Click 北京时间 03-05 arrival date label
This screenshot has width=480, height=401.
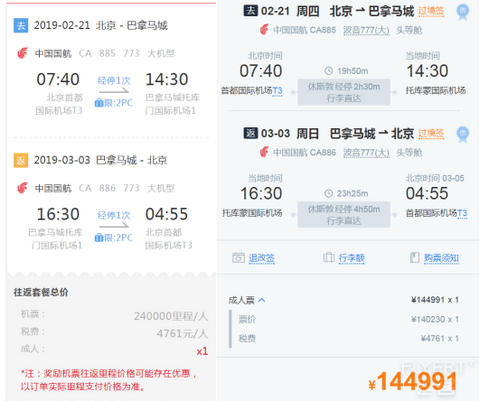click(435, 178)
